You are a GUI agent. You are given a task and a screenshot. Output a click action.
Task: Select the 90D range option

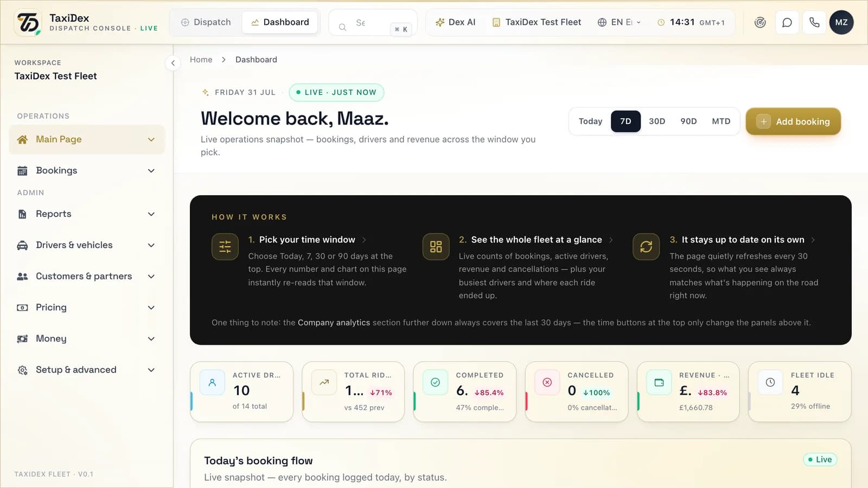(688, 121)
